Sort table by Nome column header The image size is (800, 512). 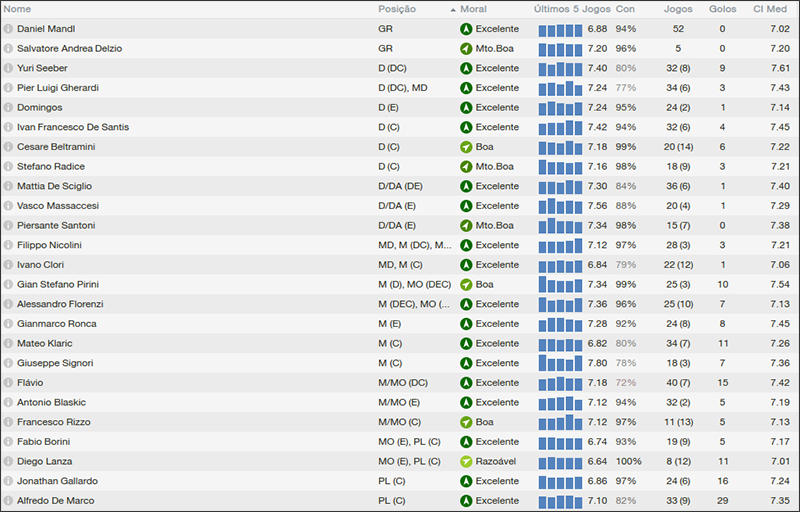click(18, 9)
